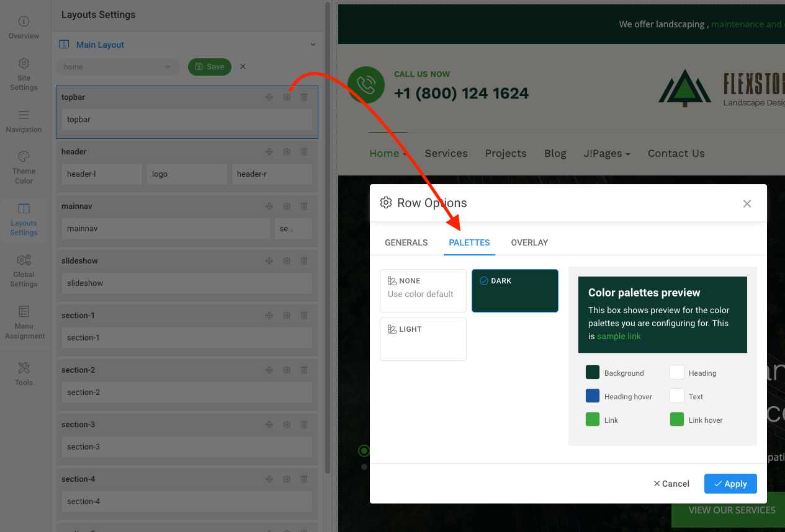Select the DARK palette option

515,291
